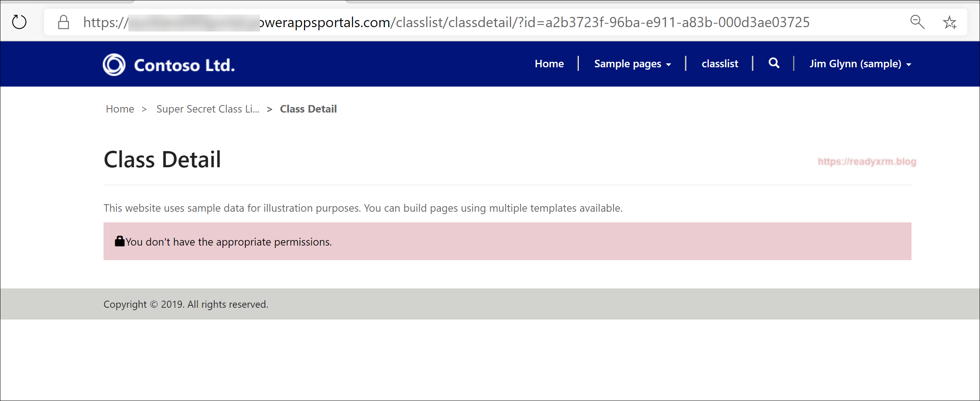Viewport: 980px width, 401px height.
Task: Click the readyxrm.blog watermark link
Action: pos(867,161)
